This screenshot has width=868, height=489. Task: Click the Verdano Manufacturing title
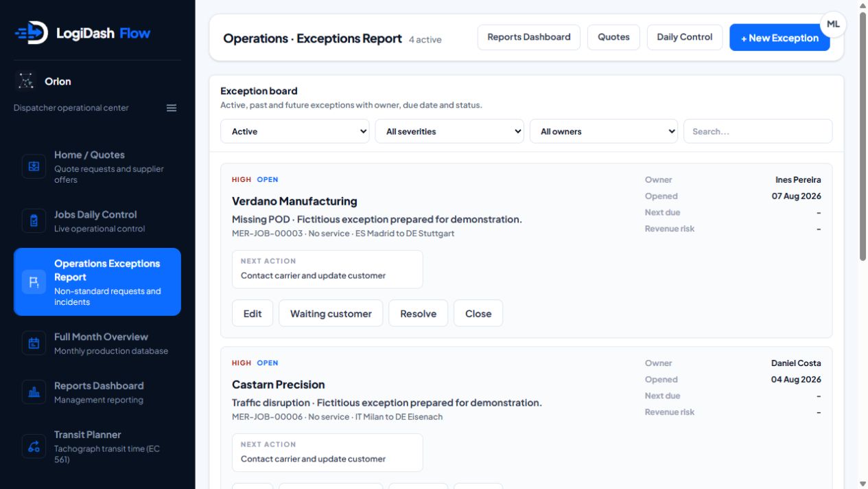[294, 201]
